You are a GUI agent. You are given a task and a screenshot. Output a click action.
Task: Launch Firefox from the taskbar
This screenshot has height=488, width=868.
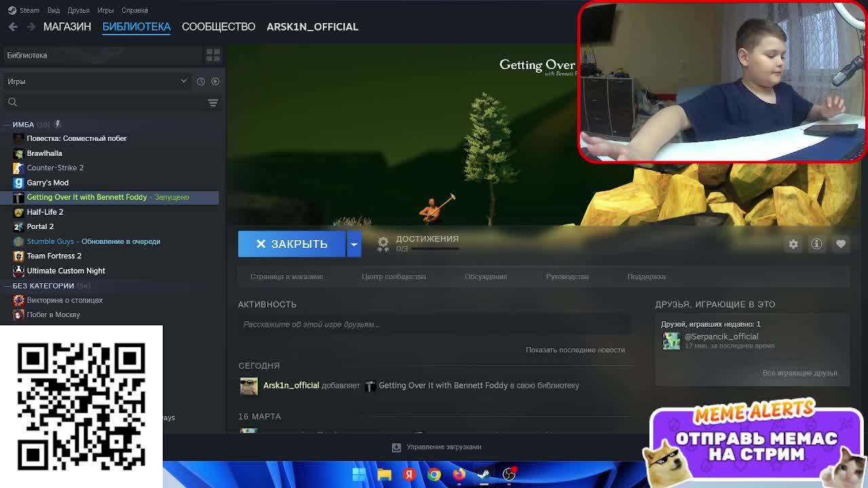pyautogui.click(x=459, y=474)
